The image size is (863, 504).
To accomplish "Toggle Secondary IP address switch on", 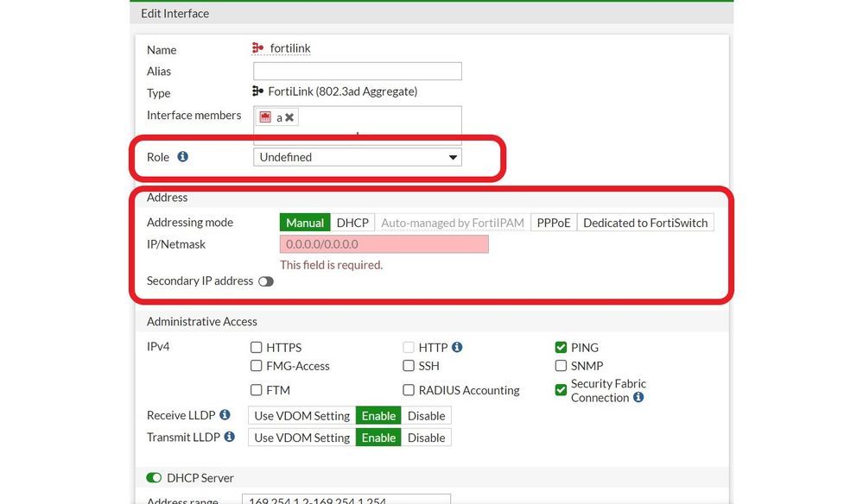I will [x=266, y=281].
